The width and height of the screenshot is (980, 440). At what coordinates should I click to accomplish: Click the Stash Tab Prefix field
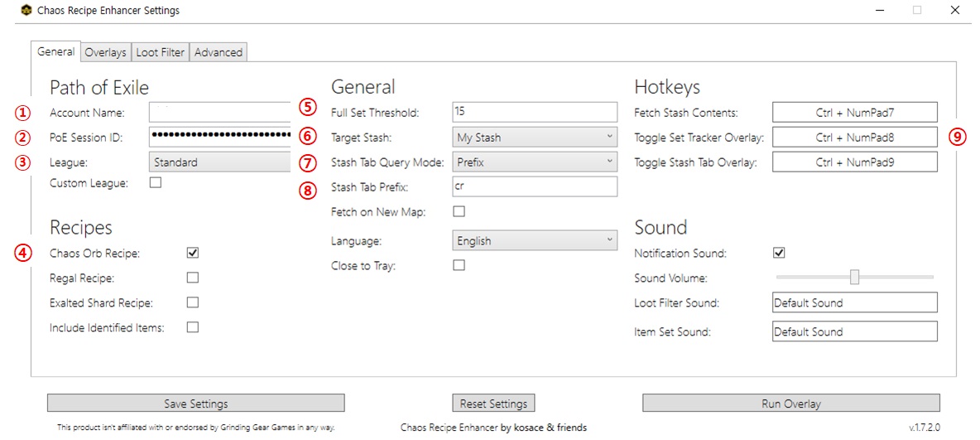tap(534, 186)
